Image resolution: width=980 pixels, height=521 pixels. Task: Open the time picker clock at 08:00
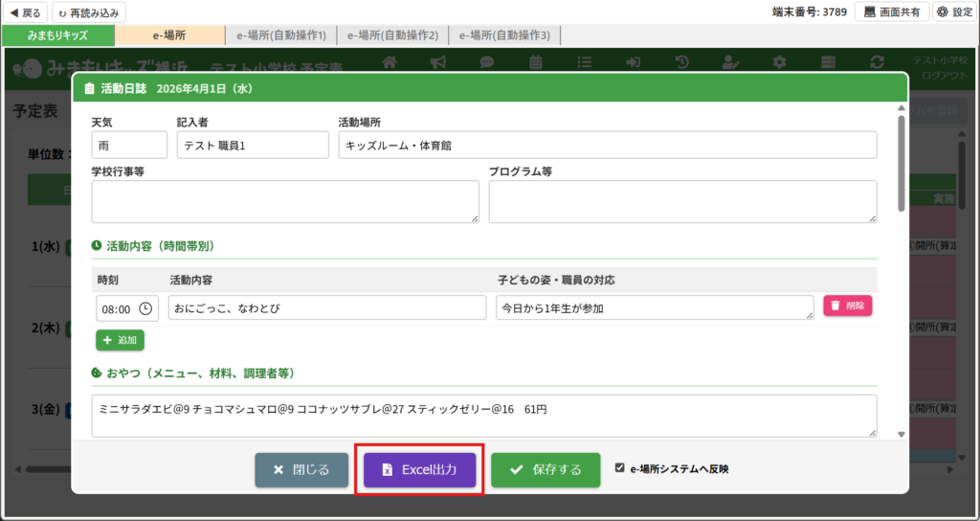coord(145,308)
